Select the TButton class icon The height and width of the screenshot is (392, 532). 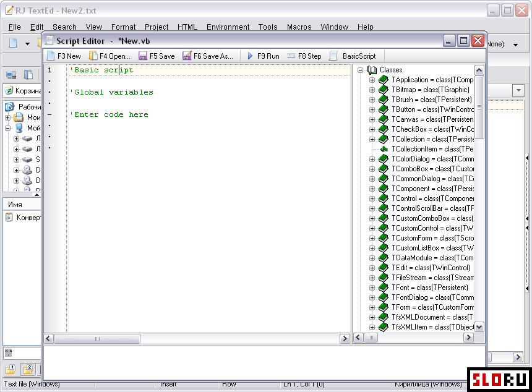click(x=384, y=109)
